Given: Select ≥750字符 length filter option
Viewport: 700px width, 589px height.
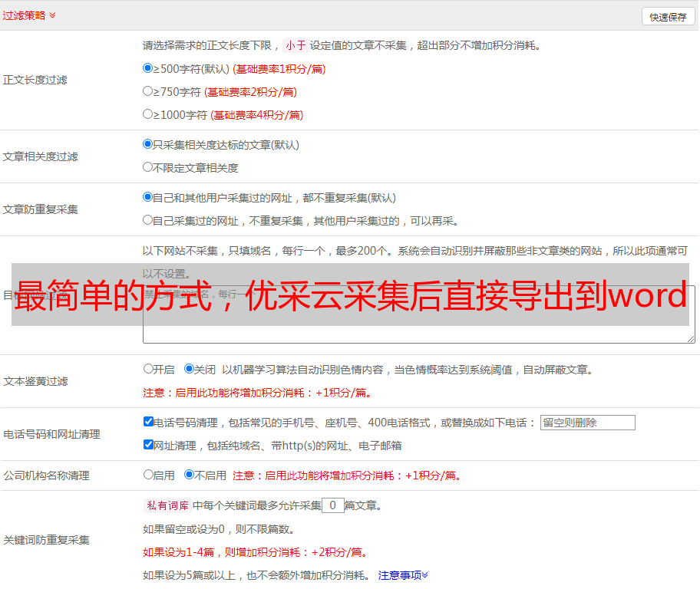Looking at the screenshot, I should coord(148,91).
